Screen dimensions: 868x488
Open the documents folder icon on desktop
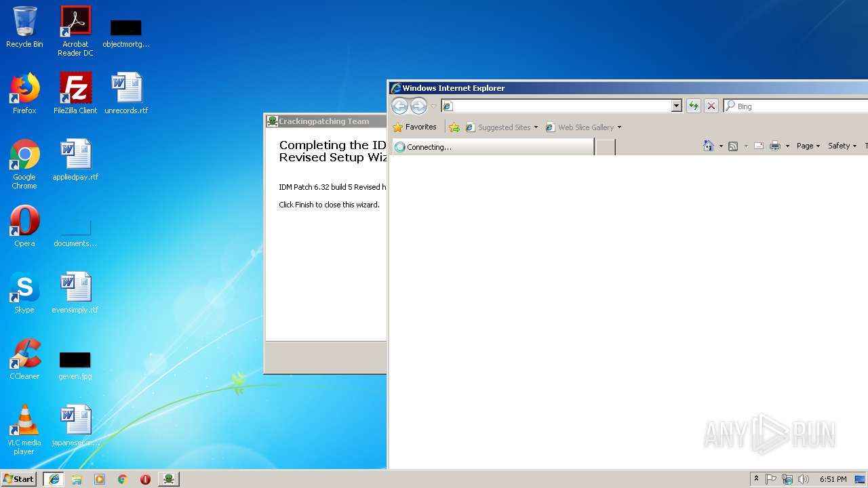(75, 233)
